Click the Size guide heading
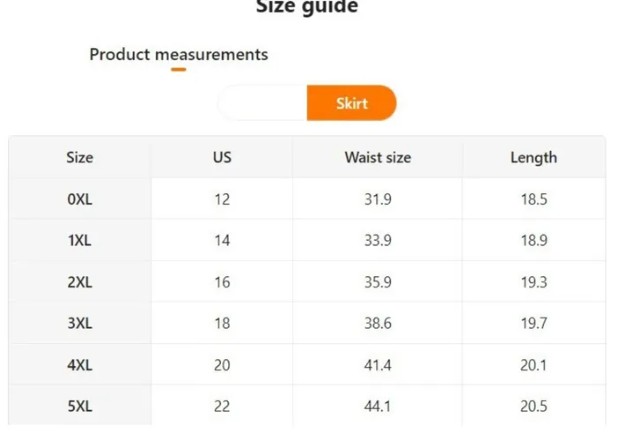Viewport: 621px width, 442px height. [x=307, y=6]
